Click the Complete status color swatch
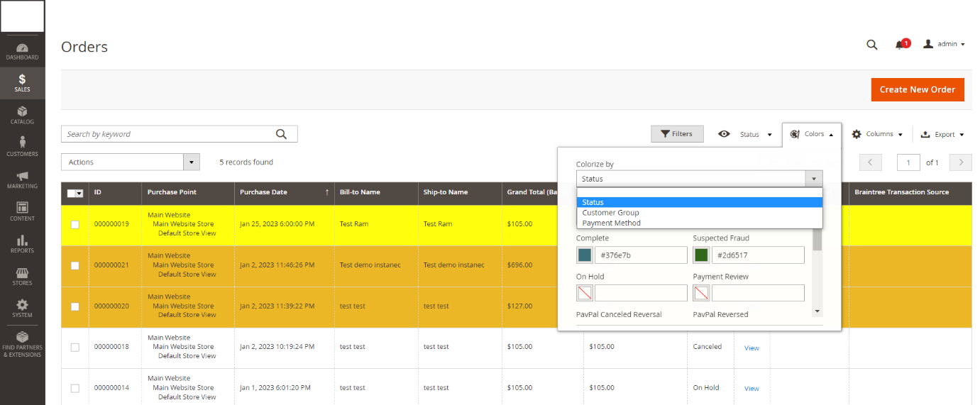Image resolution: width=980 pixels, height=405 pixels. (x=584, y=255)
